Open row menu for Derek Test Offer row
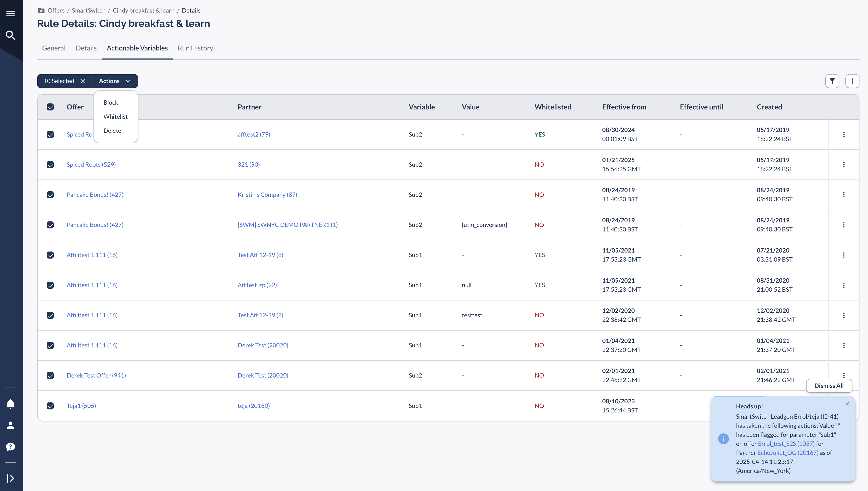 [844, 375]
